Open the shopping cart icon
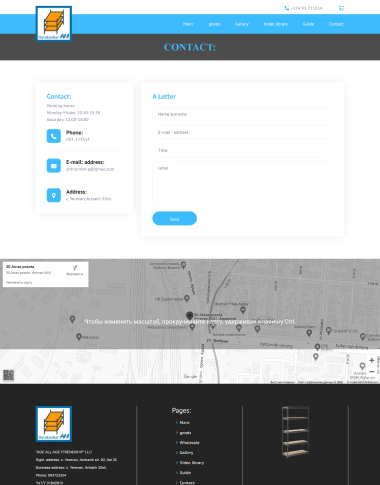Viewport: 380px width, 485px height. 341,8
